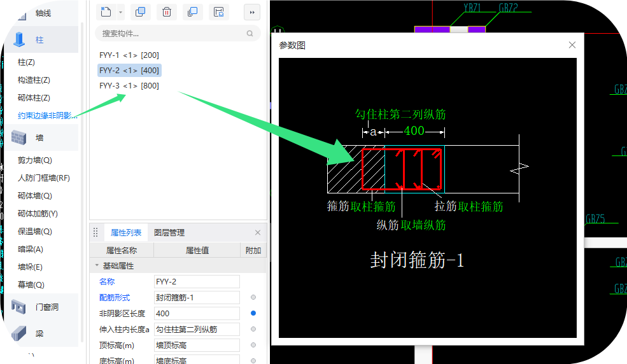Select 剪力墙(Q) in the sidebar

pyautogui.click(x=35, y=160)
